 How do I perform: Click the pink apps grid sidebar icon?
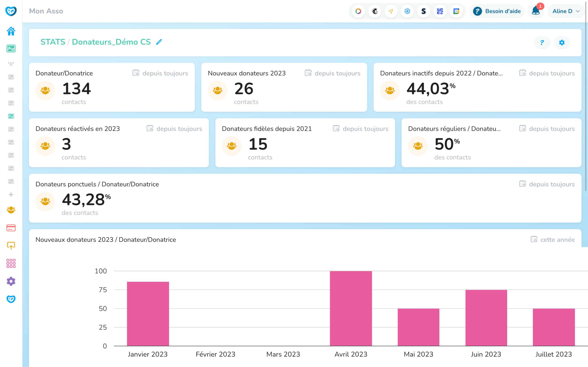[x=11, y=263]
